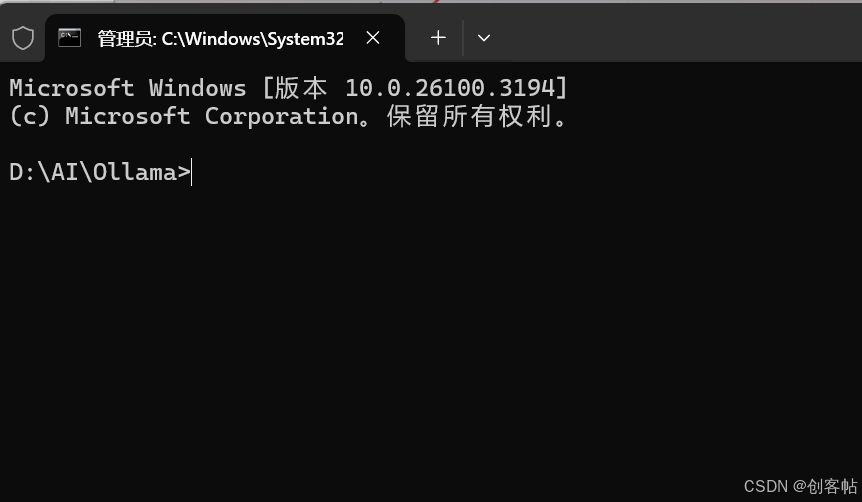Click the 保留所有权利 text
This screenshot has width=862, height=502.
pyautogui.click(x=470, y=116)
